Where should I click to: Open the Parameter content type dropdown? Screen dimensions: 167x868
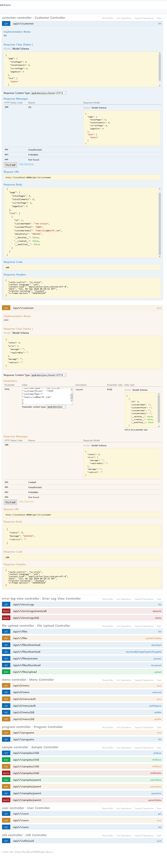[x=56, y=407]
